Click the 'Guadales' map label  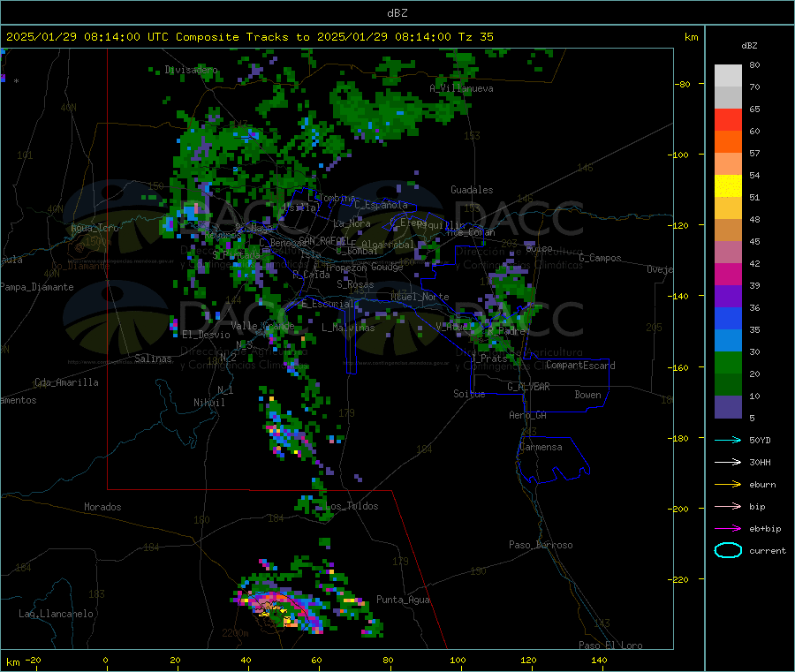472,190
